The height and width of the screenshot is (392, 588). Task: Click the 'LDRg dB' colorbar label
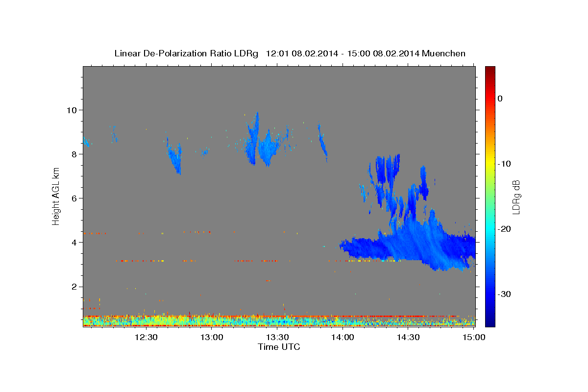pos(515,197)
